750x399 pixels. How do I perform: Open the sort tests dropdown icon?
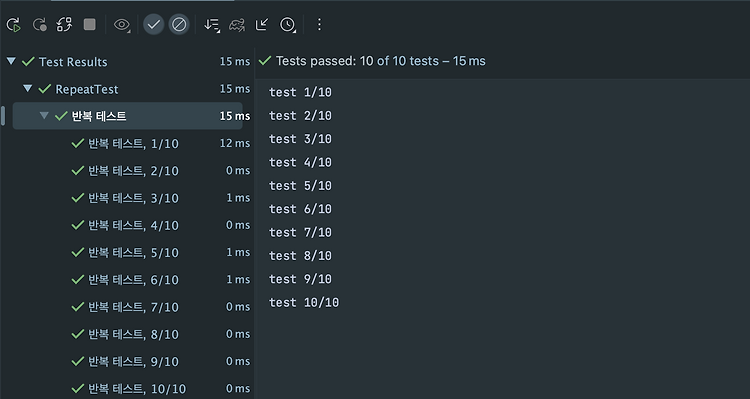(212, 24)
